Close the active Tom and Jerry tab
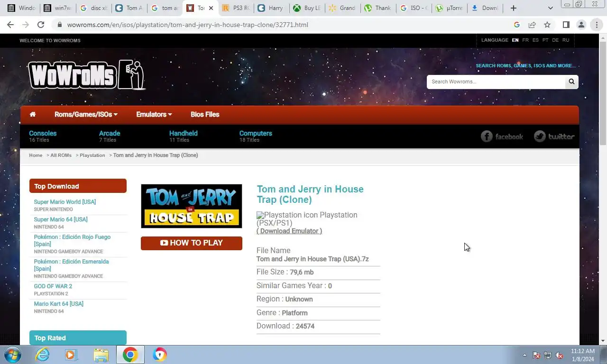This screenshot has height=364, width=607. [x=211, y=8]
